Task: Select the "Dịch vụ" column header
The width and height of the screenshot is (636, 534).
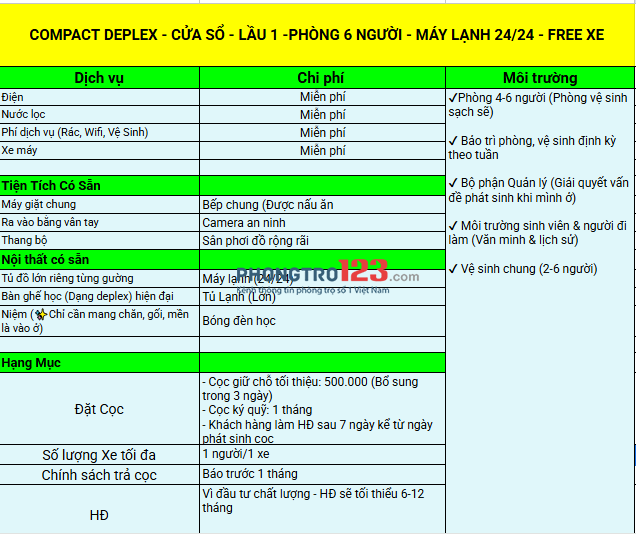Action: [99, 78]
